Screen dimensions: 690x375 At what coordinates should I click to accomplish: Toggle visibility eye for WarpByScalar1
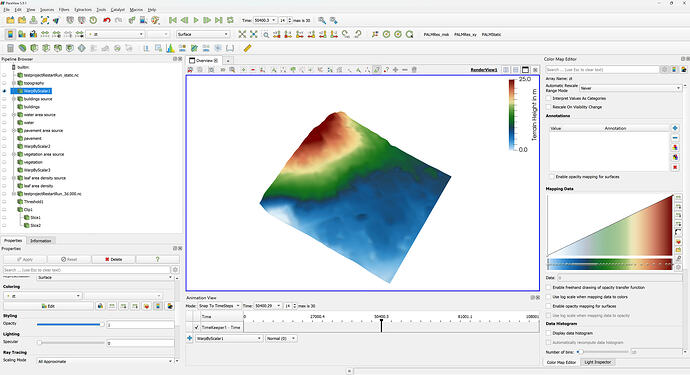pyautogui.click(x=4, y=91)
